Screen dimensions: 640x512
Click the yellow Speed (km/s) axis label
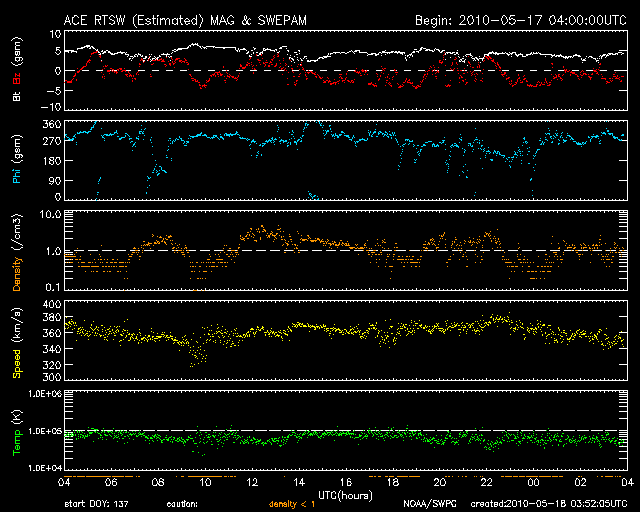(16, 340)
